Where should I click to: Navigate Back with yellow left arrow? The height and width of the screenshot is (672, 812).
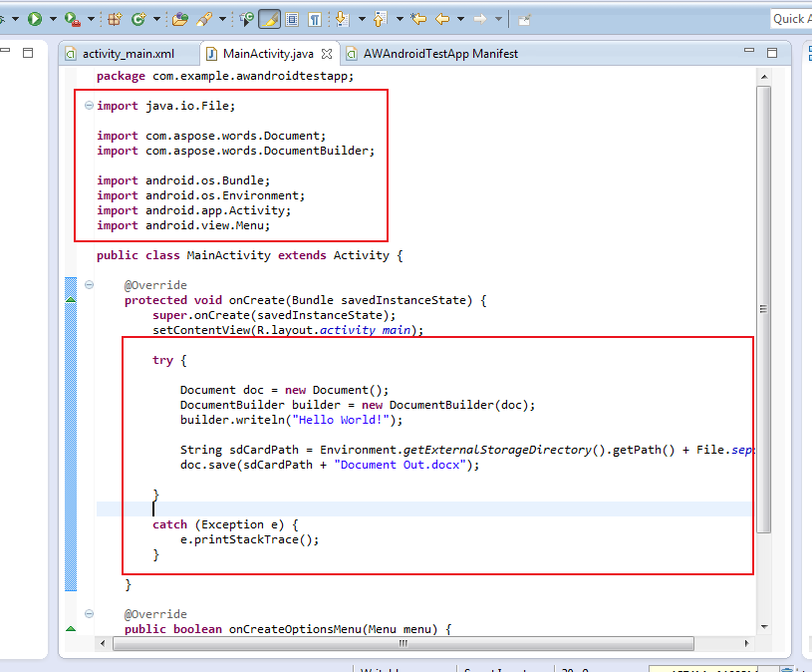[x=441, y=19]
